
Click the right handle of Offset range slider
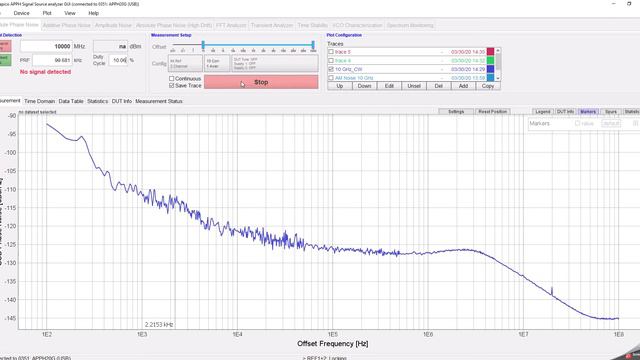click(313, 45)
